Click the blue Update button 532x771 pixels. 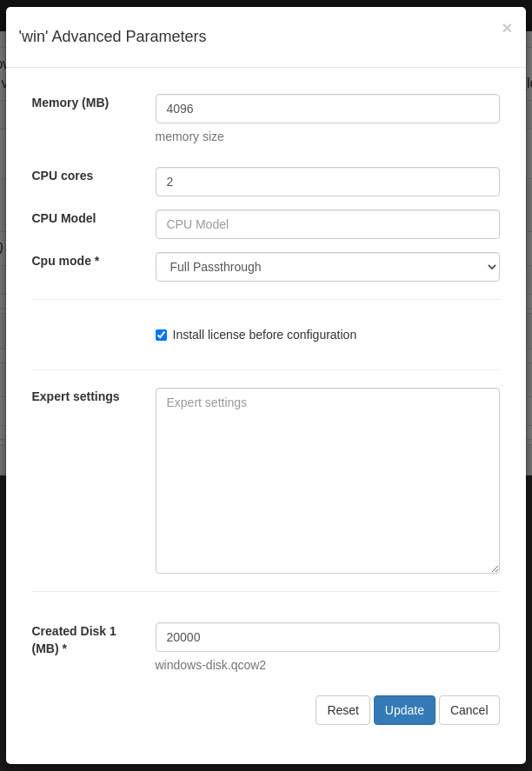click(x=404, y=710)
